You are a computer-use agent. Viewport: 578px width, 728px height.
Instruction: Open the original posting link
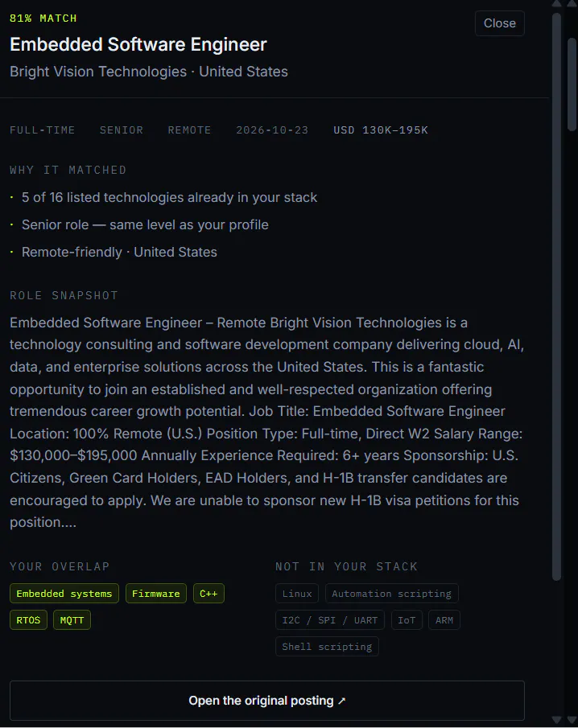coord(267,700)
